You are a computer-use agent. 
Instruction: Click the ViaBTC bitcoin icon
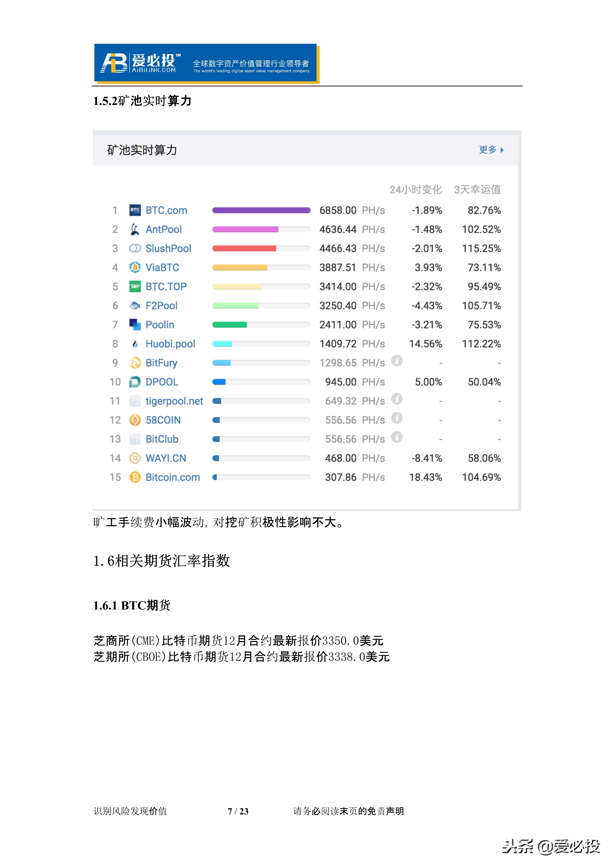tap(135, 268)
